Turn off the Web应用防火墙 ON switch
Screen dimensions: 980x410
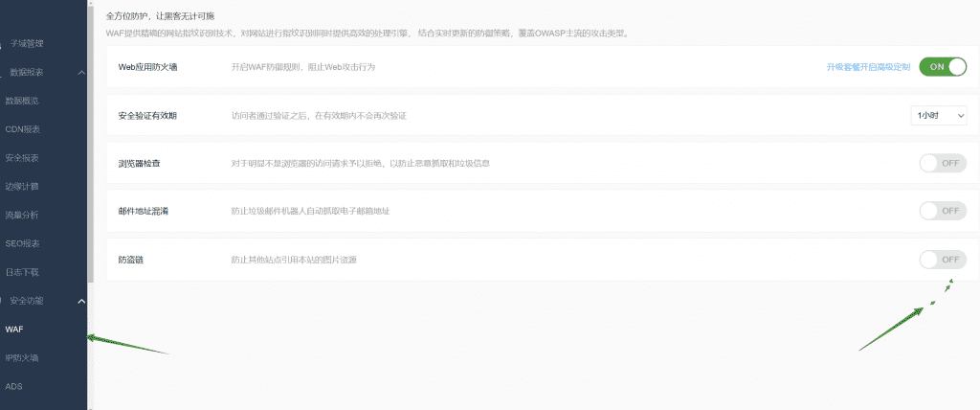click(943, 67)
